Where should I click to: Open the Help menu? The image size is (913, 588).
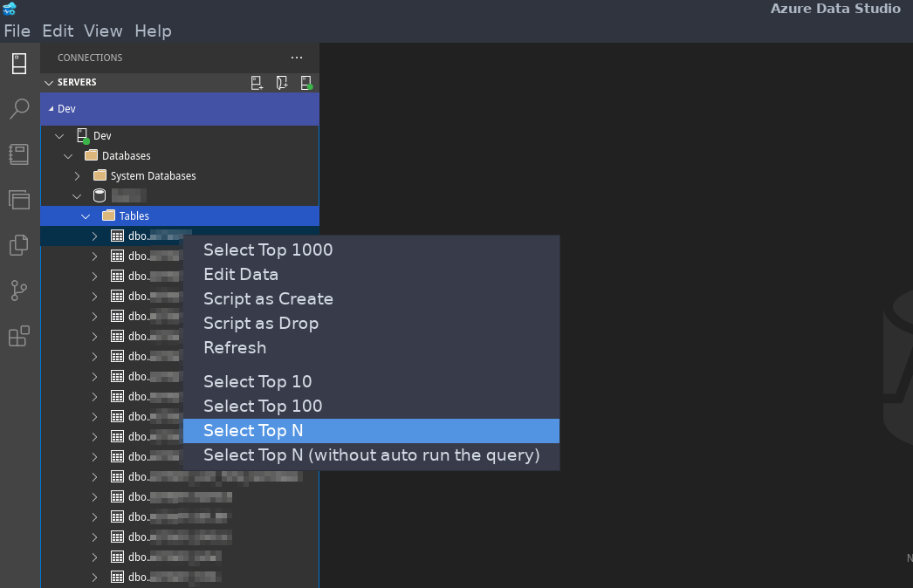pyautogui.click(x=153, y=31)
